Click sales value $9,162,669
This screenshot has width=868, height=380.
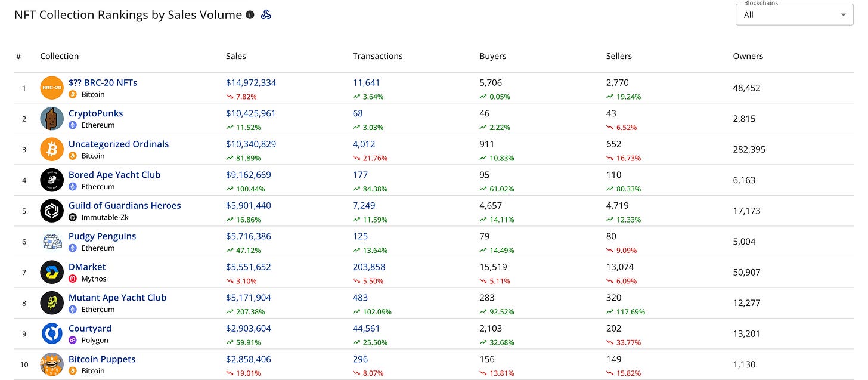[x=249, y=175]
